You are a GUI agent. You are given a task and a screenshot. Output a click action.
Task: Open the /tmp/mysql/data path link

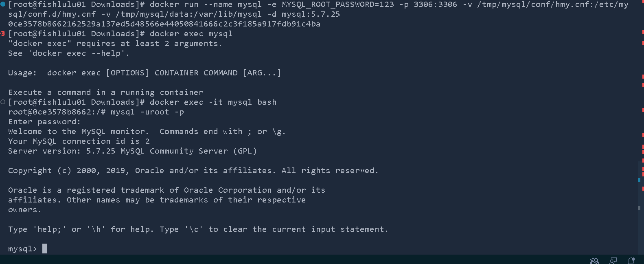pyautogui.click(x=155, y=14)
